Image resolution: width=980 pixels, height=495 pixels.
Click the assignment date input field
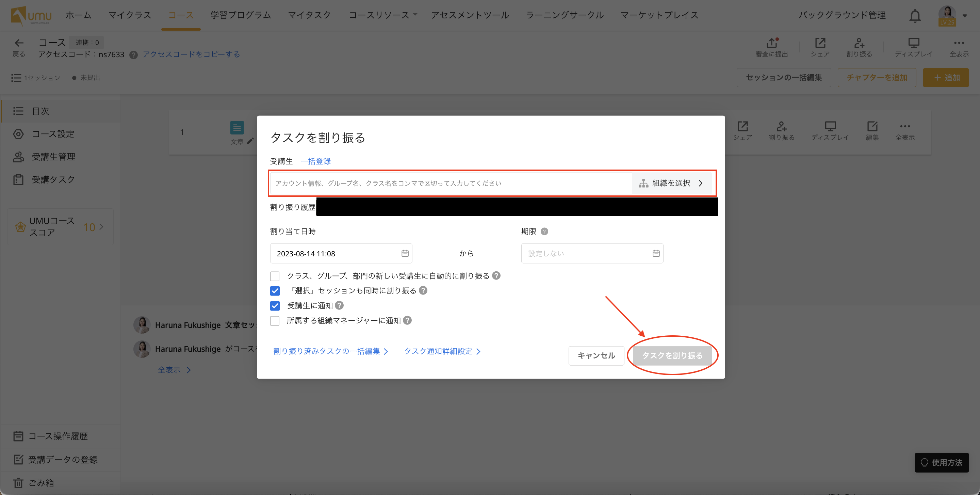tap(341, 253)
